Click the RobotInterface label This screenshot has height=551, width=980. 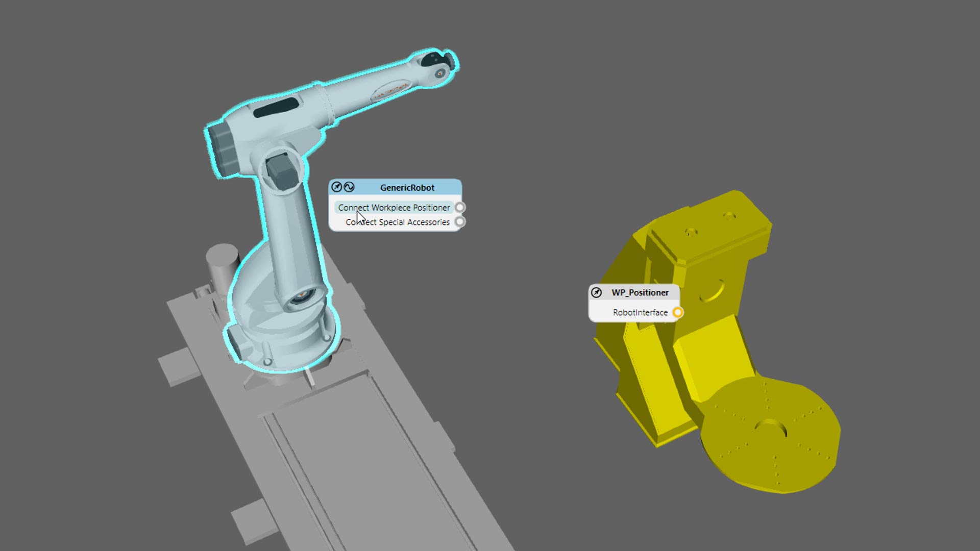[x=640, y=312]
